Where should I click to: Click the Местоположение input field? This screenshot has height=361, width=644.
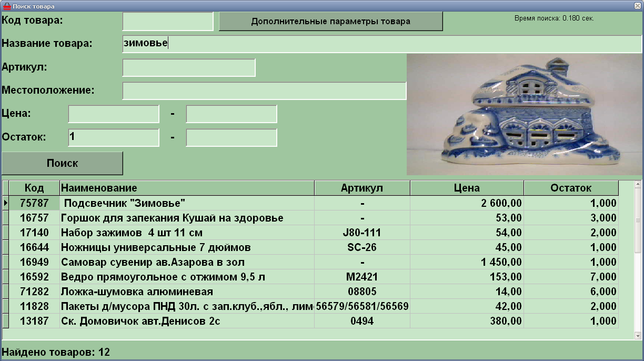tap(264, 91)
